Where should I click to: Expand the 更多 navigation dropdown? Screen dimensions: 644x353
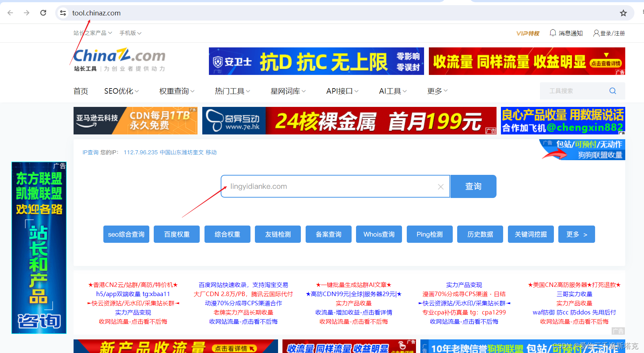(x=437, y=91)
